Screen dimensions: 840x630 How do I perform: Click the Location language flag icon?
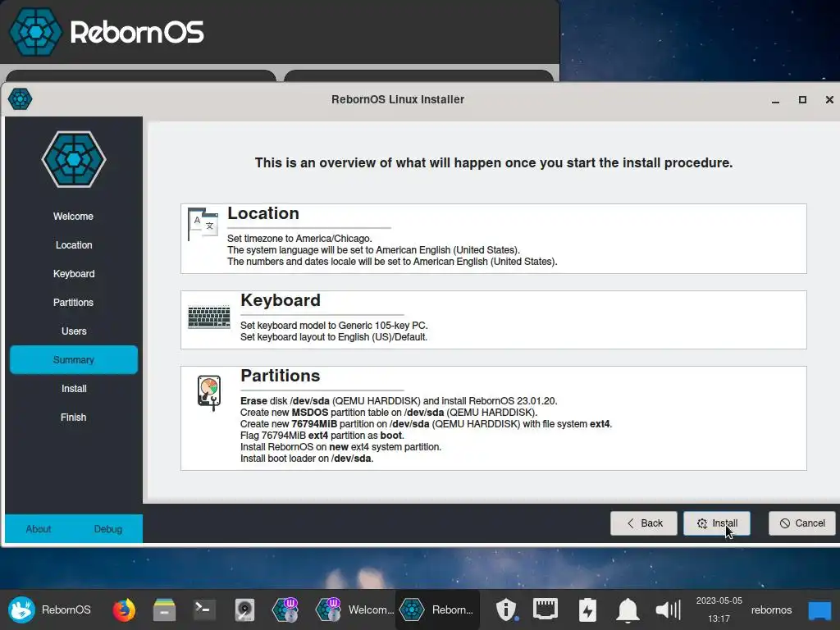(x=203, y=224)
